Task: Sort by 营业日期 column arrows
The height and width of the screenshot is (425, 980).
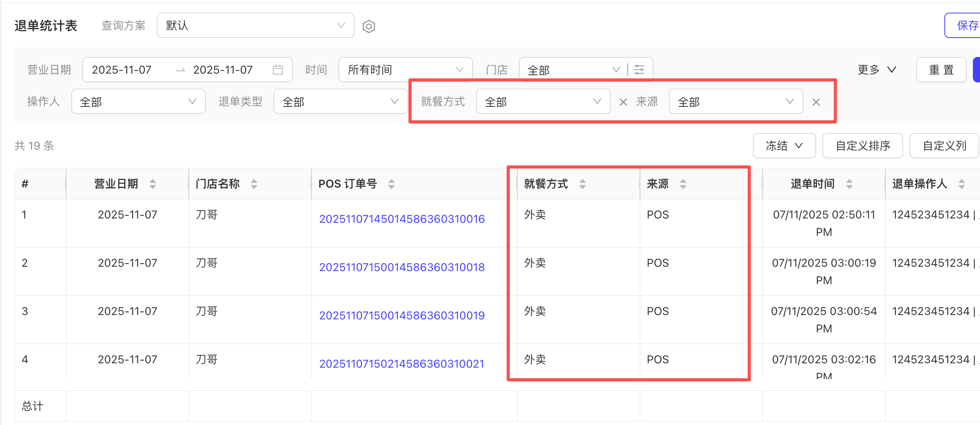Action: pyautogui.click(x=153, y=184)
